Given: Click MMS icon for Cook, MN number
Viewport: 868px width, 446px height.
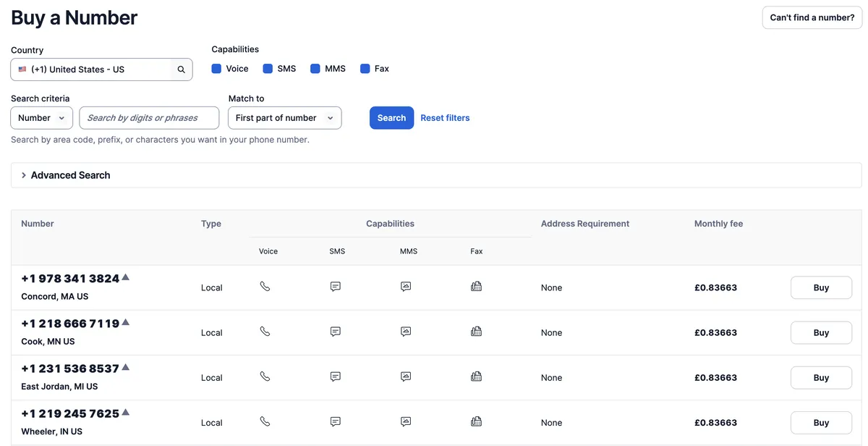Looking at the screenshot, I should (406, 332).
